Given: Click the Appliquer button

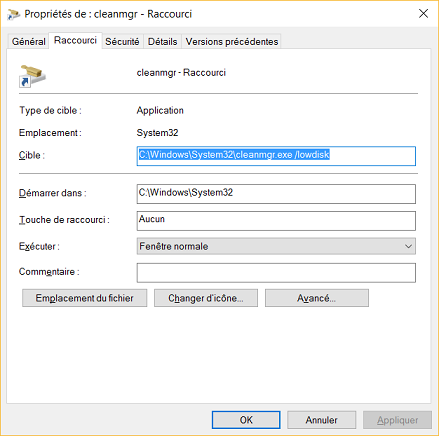Looking at the screenshot, I should coord(397,420).
